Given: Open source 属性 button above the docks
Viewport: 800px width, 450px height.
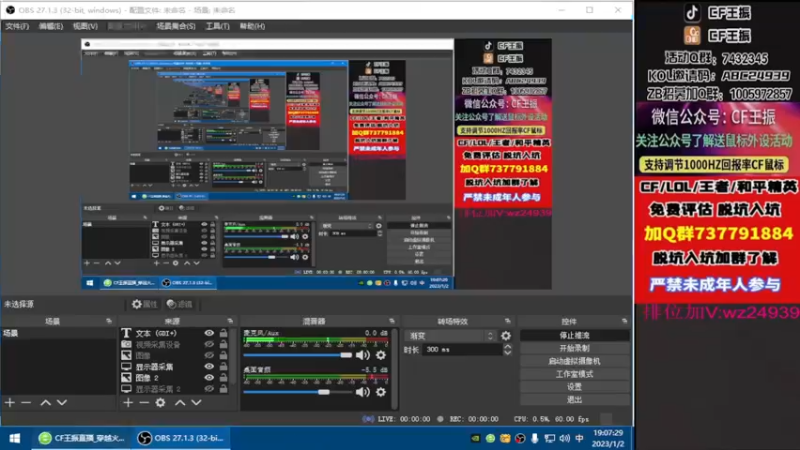Looking at the screenshot, I should [x=144, y=304].
